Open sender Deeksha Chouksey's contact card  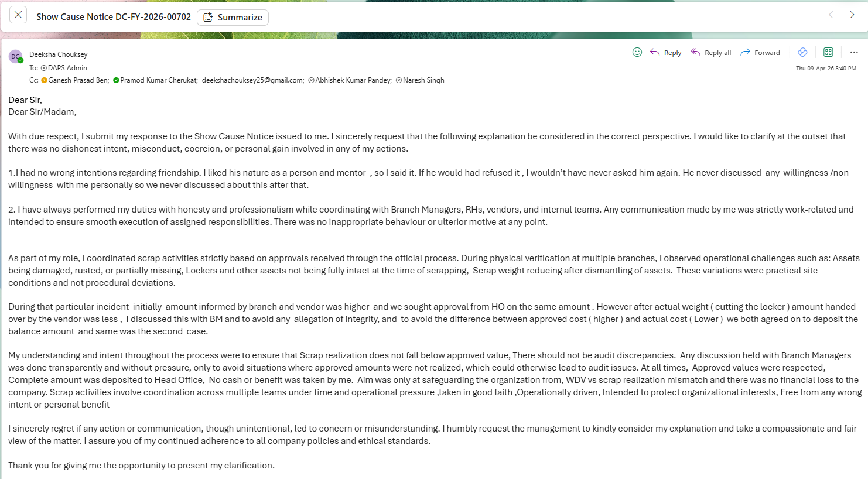tap(58, 54)
